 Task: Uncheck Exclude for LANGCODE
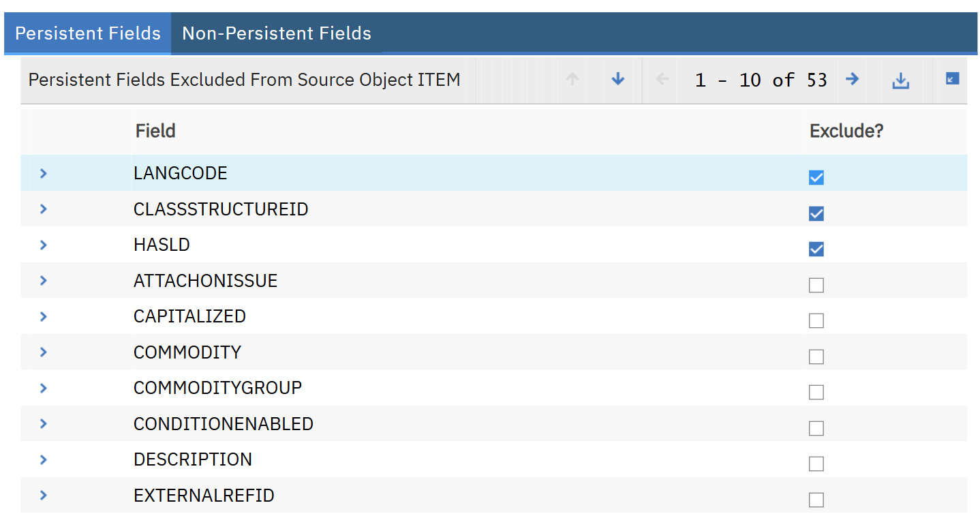click(x=816, y=177)
